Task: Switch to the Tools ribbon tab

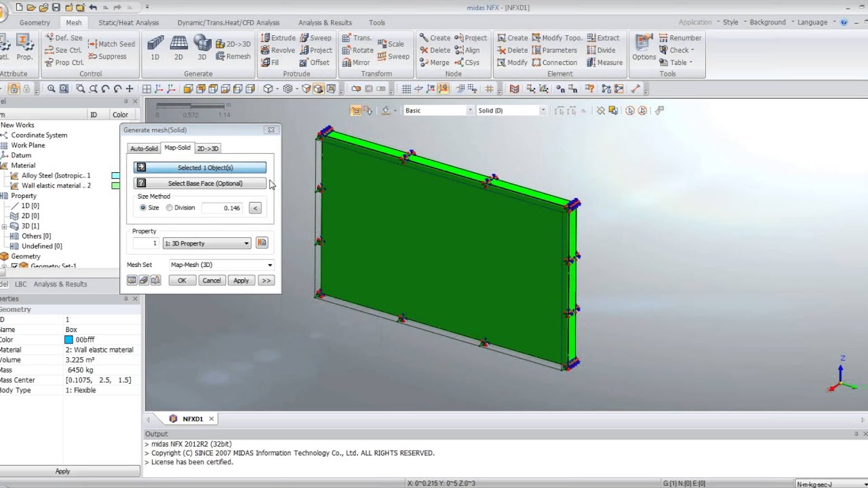Action: 377,22
